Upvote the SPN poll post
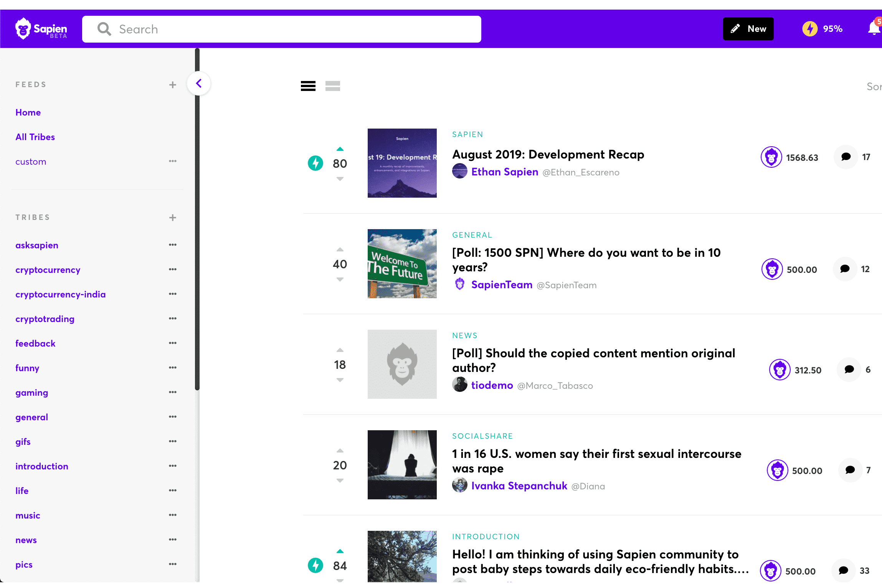882x588 pixels. coord(339,249)
